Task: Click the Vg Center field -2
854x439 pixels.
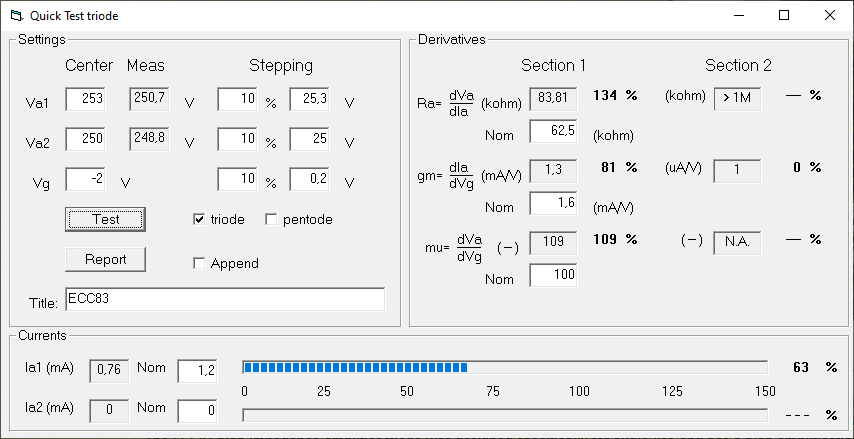Action: (x=86, y=179)
